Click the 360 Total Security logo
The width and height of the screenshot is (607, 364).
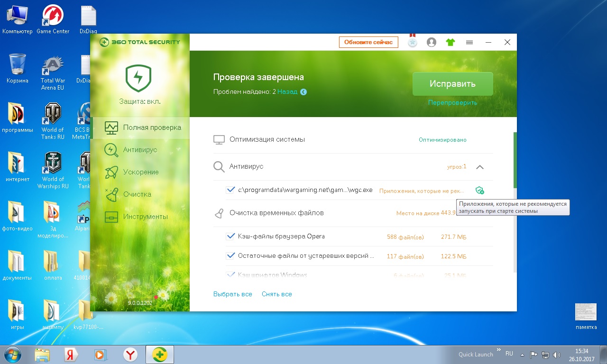pyautogui.click(x=140, y=42)
